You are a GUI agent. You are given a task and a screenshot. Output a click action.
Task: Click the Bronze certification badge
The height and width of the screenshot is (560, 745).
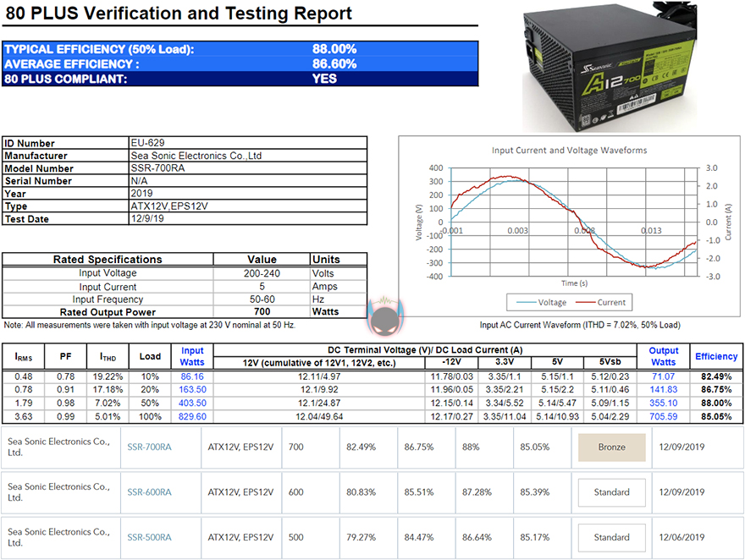point(611,447)
